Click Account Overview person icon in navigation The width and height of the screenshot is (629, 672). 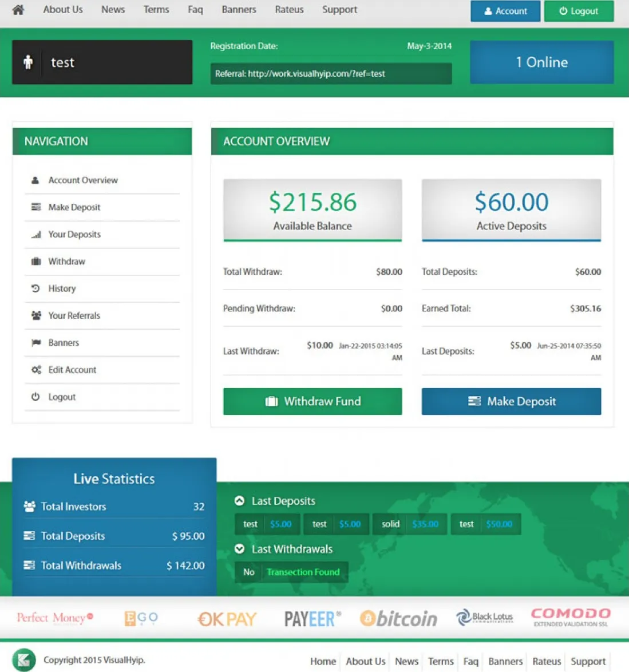point(35,180)
